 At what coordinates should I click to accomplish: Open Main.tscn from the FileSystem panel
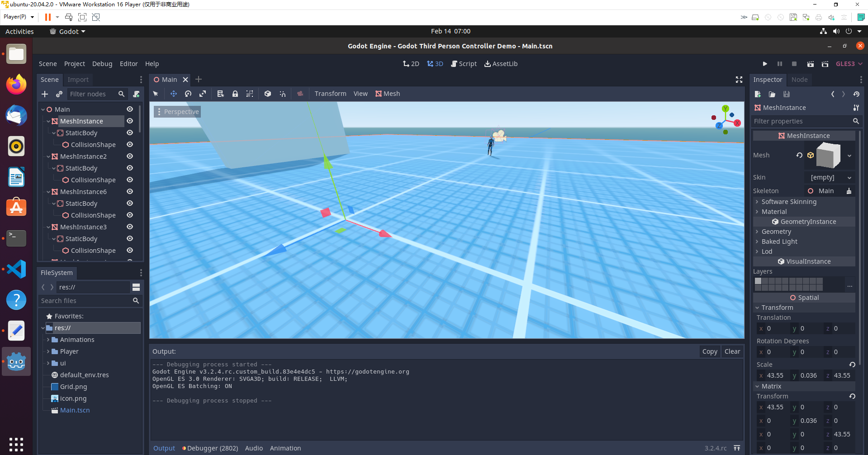click(x=75, y=410)
